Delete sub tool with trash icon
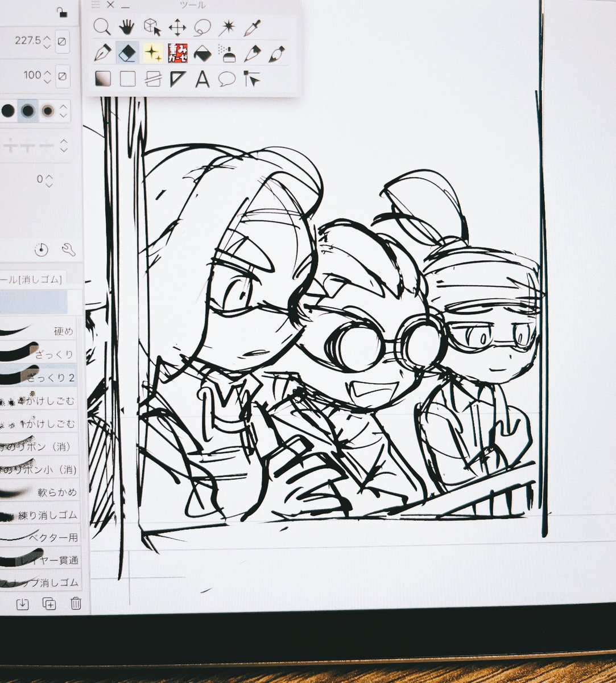The image size is (616, 683). point(76,604)
